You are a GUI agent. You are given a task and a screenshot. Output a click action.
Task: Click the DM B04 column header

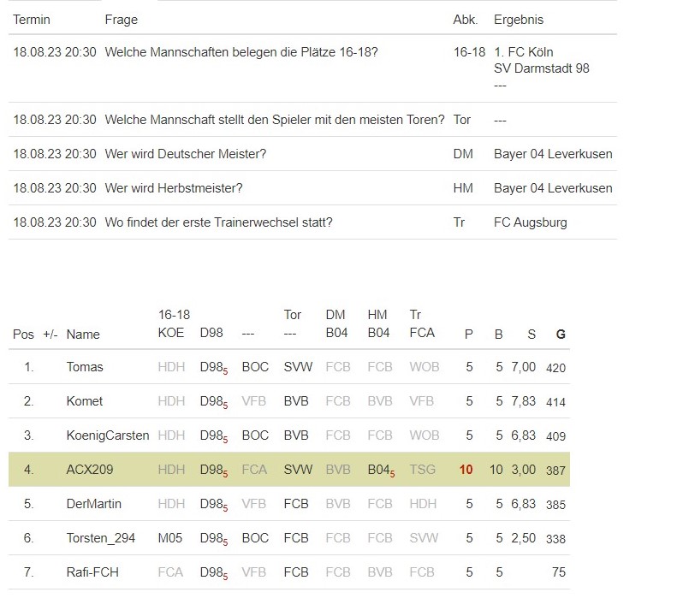click(336, 324)
